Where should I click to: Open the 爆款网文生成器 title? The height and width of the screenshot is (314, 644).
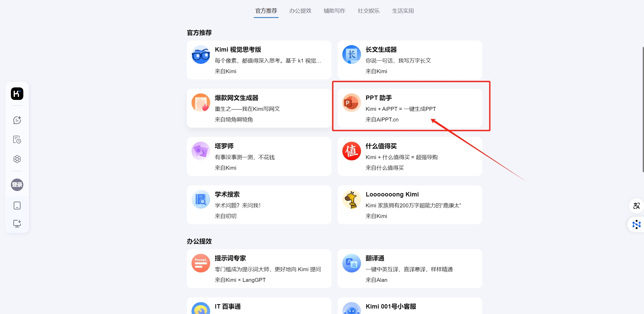click(237, 98)
